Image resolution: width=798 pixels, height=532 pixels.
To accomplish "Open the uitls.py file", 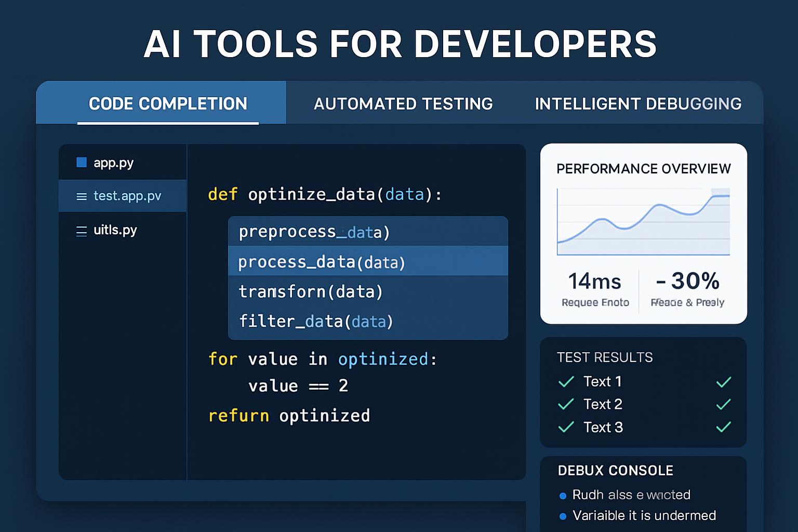I will (115, 230).
